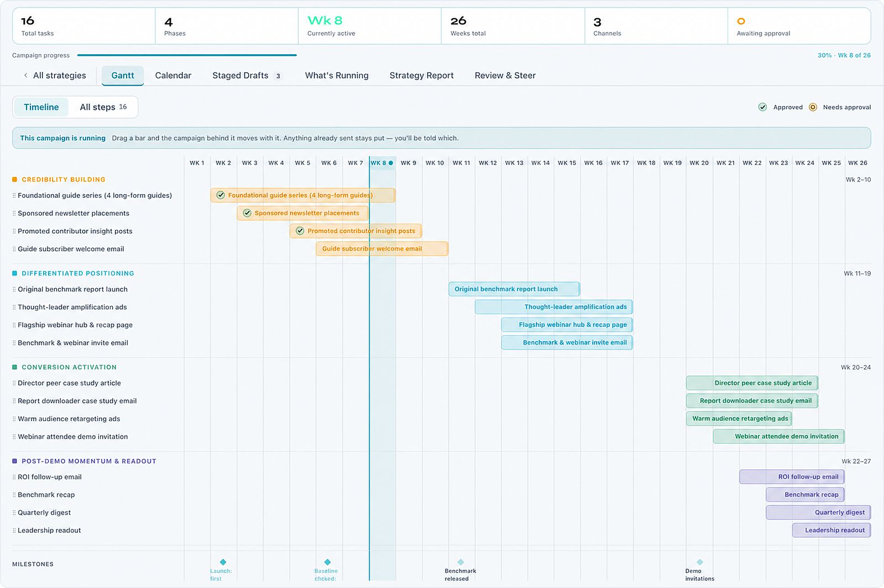Click the drag handle for Director peer case study article row
Viewport: 884px width, 588px height.
(14, 383)
